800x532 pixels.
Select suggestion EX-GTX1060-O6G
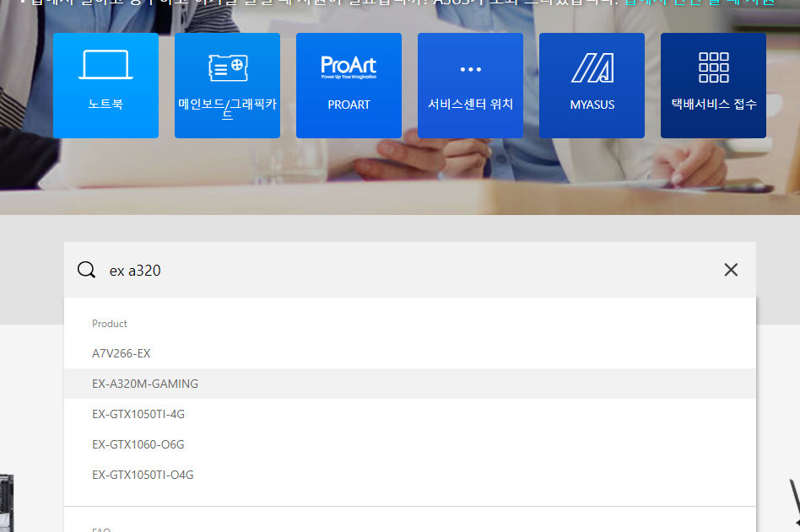pyautogui.click(x=409, y=444)
